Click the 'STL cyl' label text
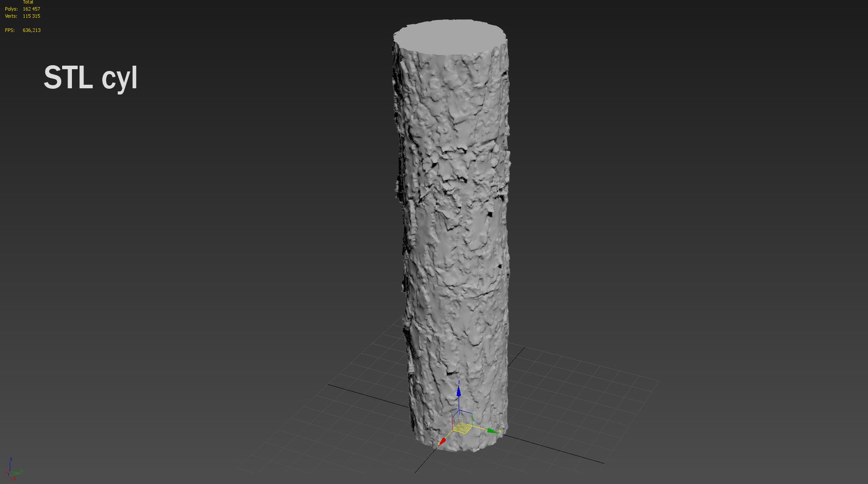Screen dimensions: 868x484 pos(91,78)
